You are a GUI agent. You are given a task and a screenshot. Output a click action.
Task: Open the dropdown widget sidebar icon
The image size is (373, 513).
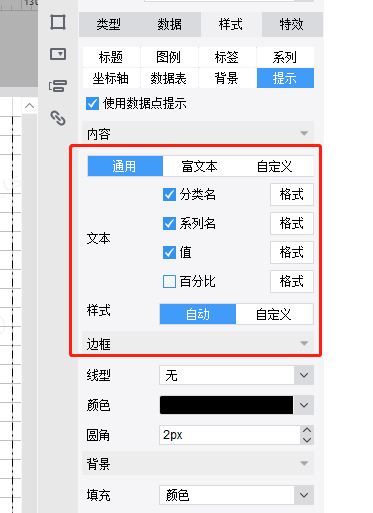click(x=58, y=54)
